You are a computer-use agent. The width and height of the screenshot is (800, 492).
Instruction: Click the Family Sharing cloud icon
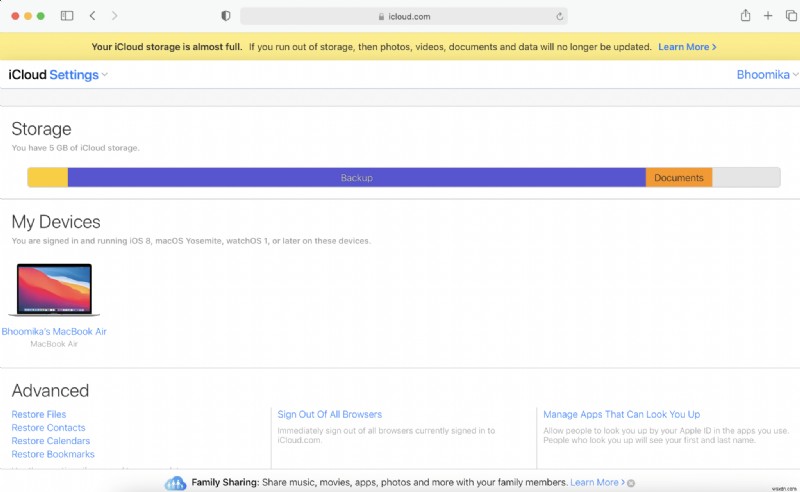pyautogui.click(x=176, y=483)
